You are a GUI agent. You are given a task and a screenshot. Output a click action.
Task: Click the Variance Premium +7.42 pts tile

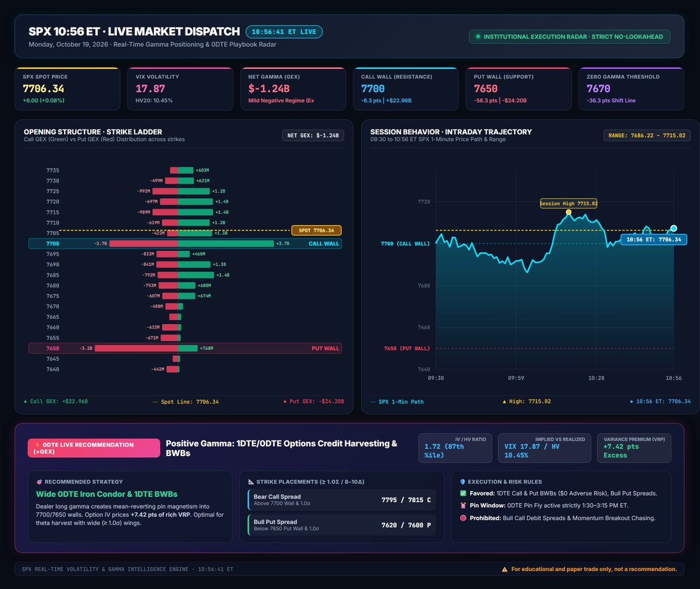[x=634, y=448]
